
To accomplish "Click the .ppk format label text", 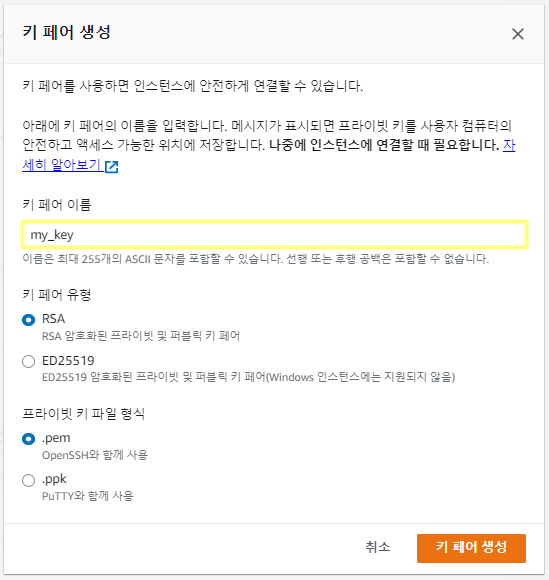I will (54, 479).
